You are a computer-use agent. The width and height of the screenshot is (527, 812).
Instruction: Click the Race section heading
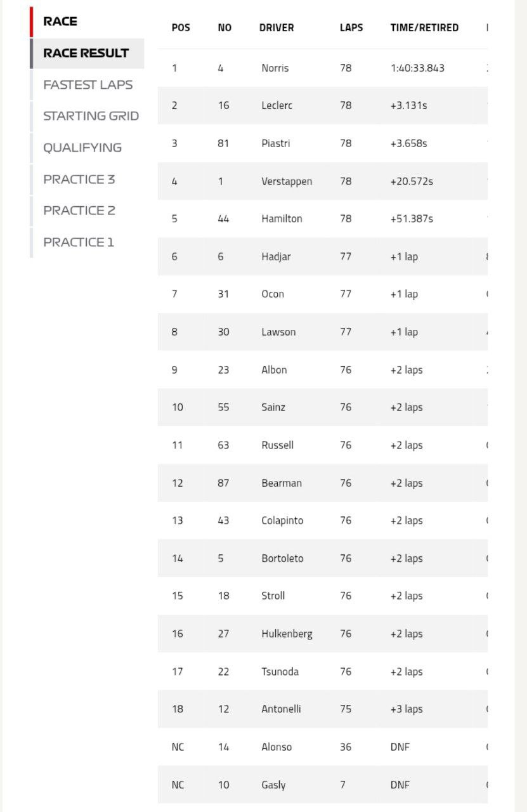(60, 22)
